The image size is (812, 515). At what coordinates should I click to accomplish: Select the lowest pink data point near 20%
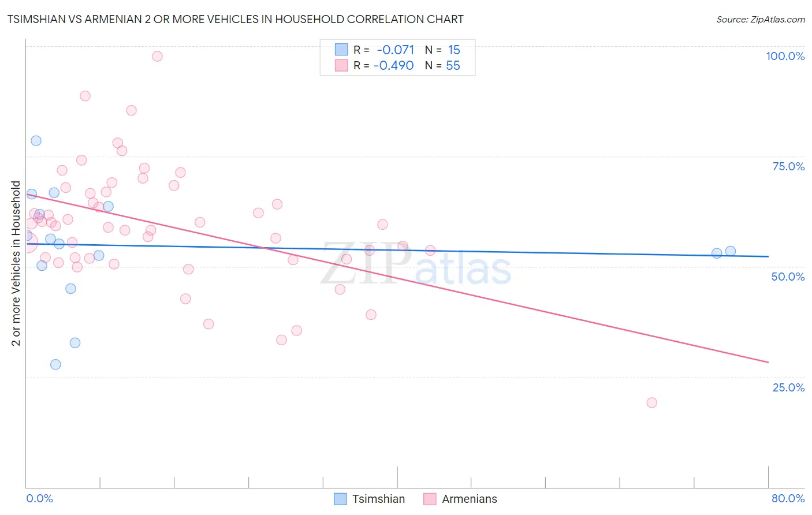[x=651, y=402]
